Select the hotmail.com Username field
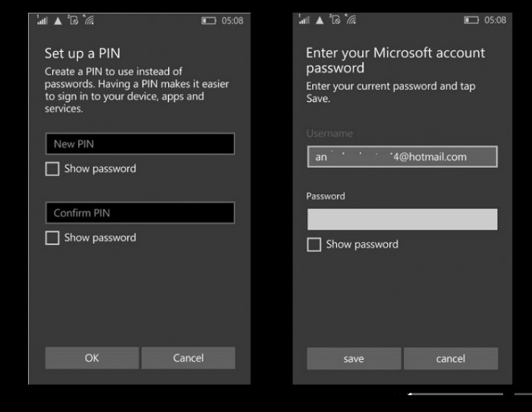The width and height of the screenshot is (532, 412). point(403,157)
